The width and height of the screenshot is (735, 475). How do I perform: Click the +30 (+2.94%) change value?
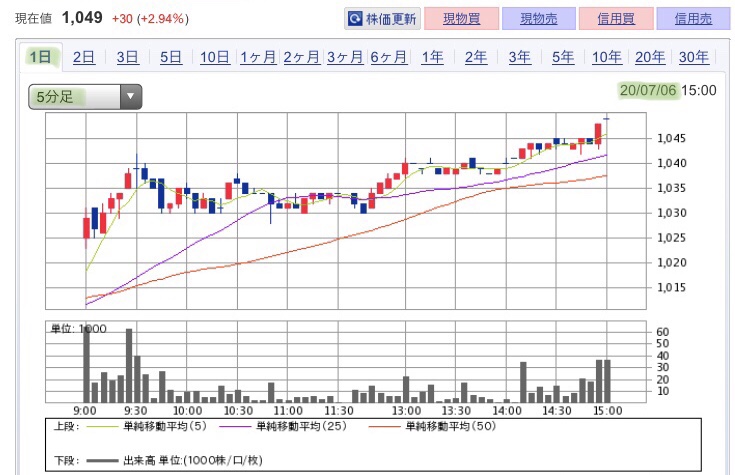[x=150, y=19]
